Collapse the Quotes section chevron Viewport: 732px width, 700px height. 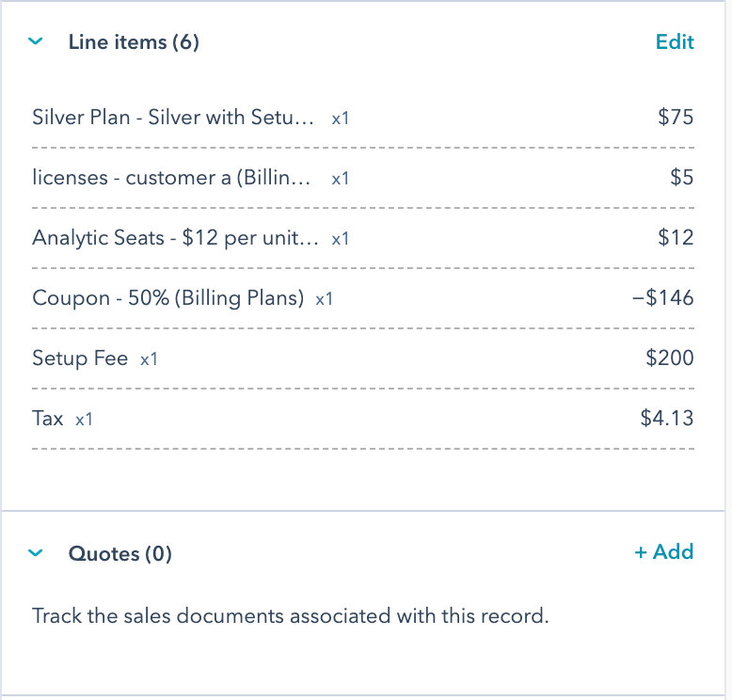pyautogui.click(x=36, y=553)
